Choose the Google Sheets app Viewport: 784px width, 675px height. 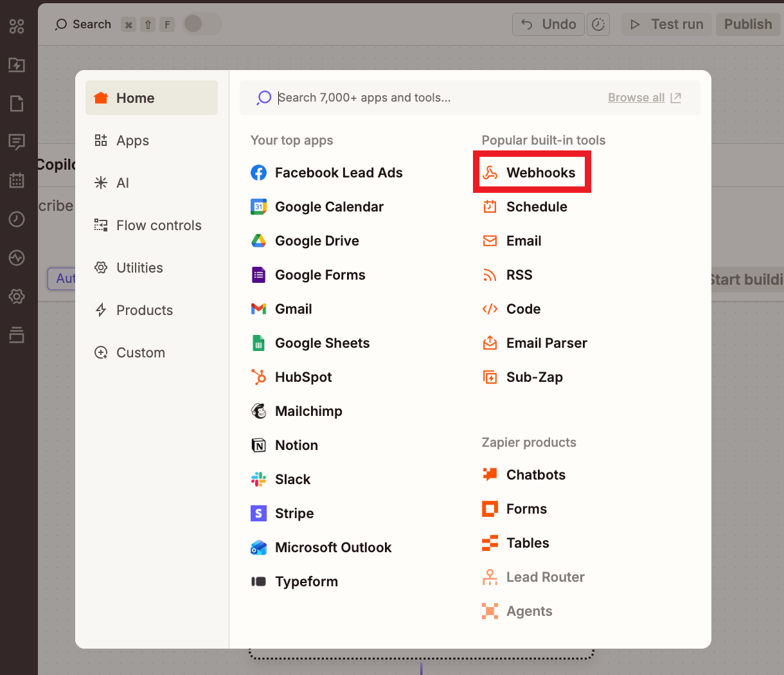click(310, 343)
